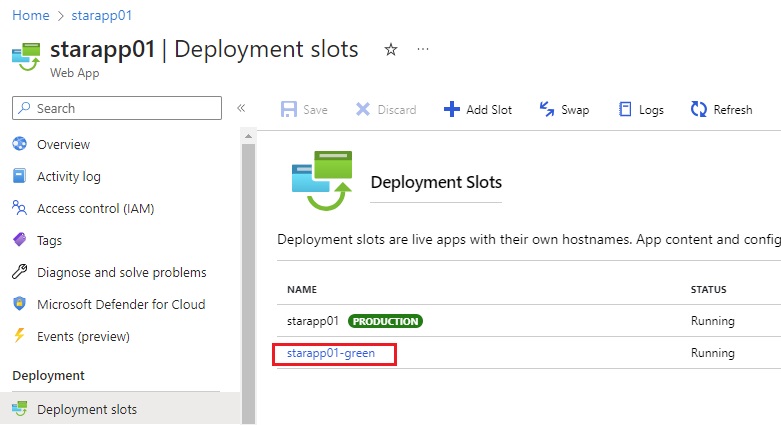
Task: Open the ellipsis more options menu
Action: 423,49
